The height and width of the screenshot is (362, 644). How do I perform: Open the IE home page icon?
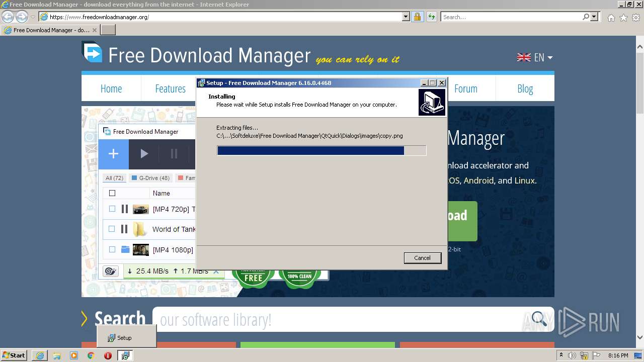pos(611,18)
